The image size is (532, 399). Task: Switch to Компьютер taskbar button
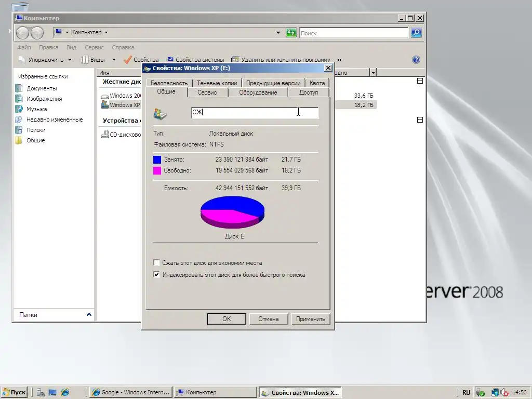[215, 392]
